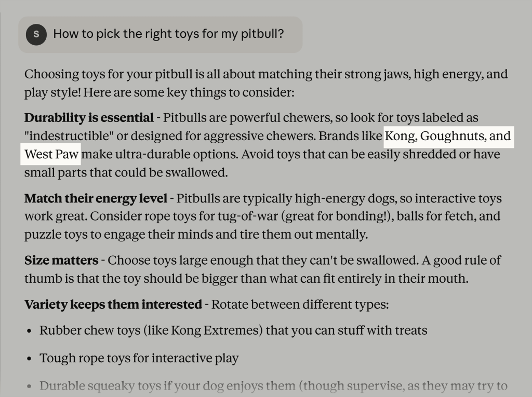
Task: Click the phrase '(great for bonding!)'
Action: click(347, 216)
